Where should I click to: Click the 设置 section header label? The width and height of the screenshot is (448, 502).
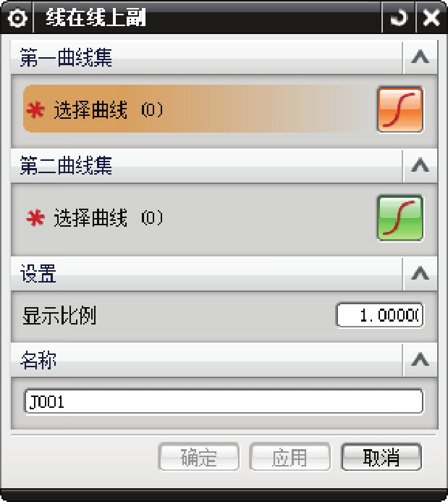click(38, 273)
